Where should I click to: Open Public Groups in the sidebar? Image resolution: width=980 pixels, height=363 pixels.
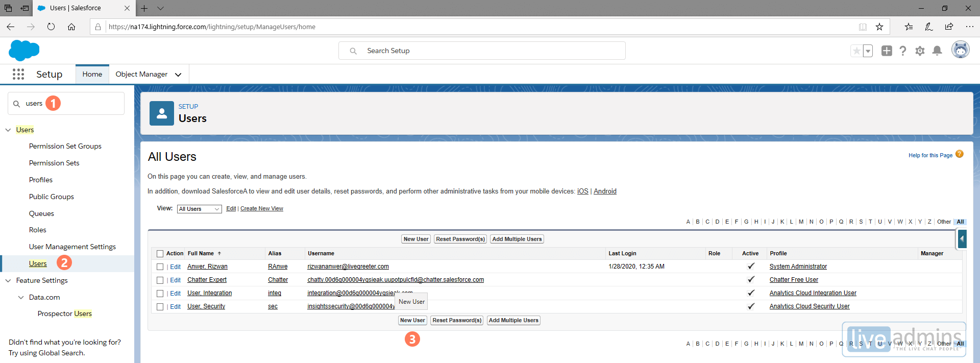click(52, 197)
